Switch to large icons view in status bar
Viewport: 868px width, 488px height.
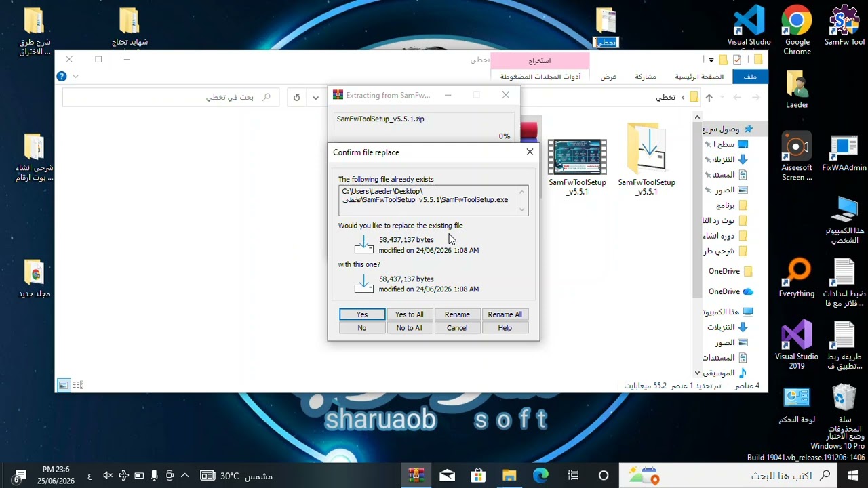63,385
